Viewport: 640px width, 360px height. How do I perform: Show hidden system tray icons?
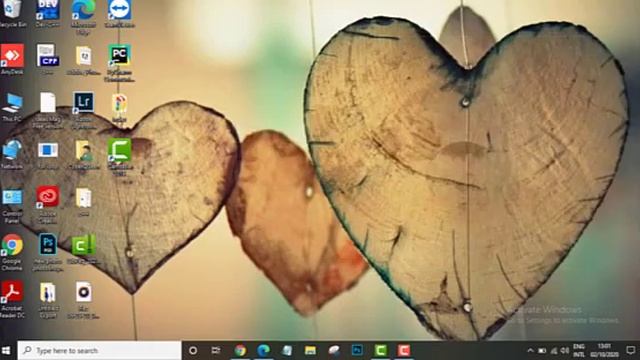click(530, 350)
